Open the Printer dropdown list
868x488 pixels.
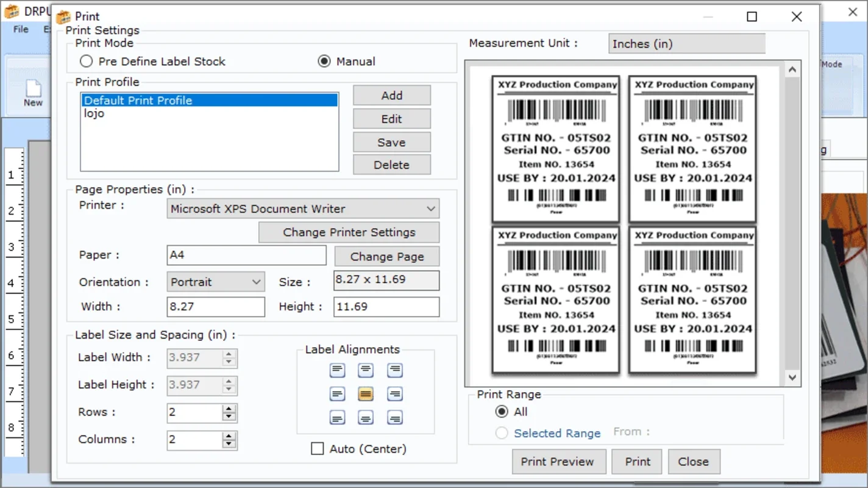431,209
